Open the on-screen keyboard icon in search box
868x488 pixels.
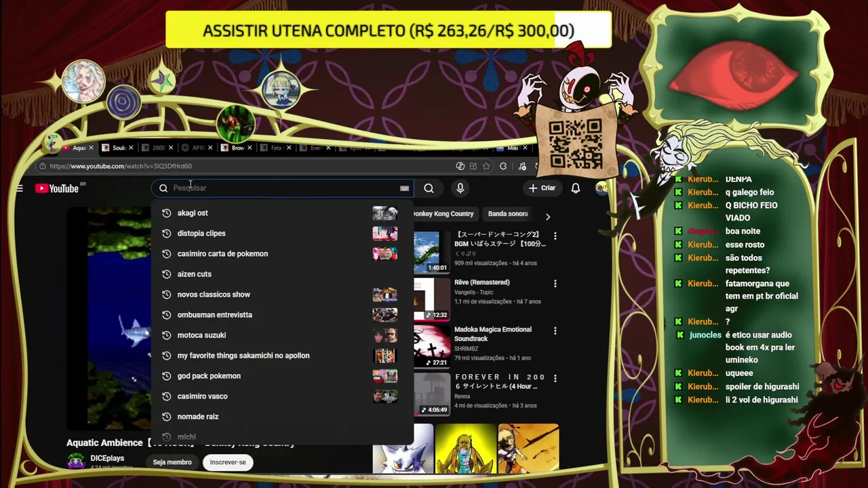coord(404,188)
